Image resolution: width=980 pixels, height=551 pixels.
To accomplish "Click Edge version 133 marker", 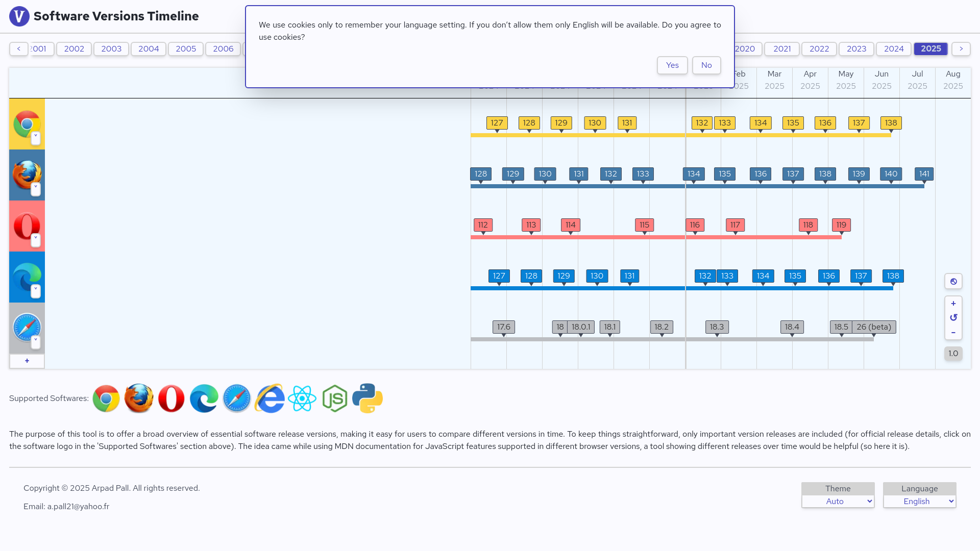I will click(727, 276).
